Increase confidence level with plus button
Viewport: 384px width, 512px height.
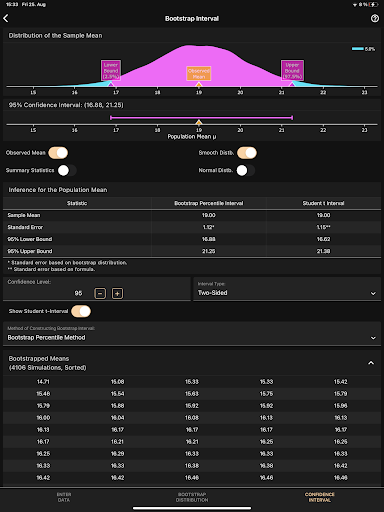pos(117,293)
